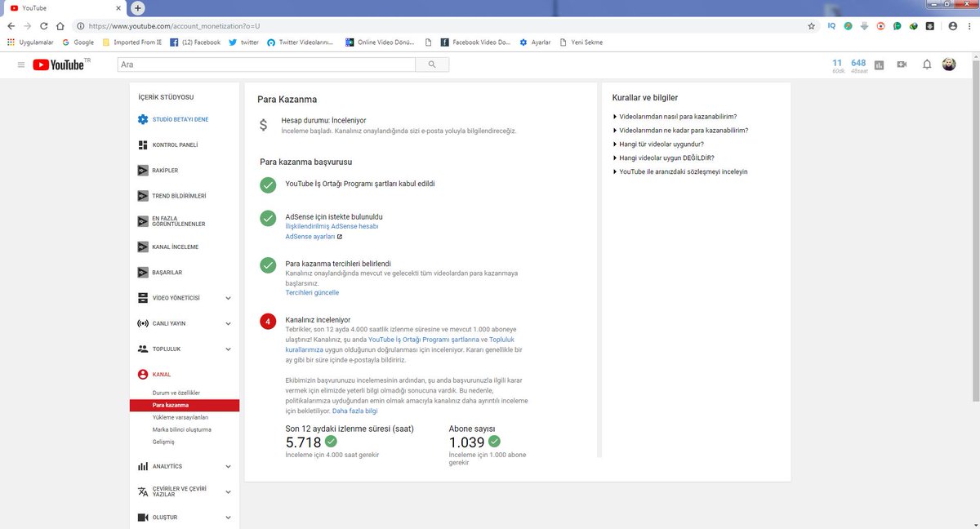Viewport: 980px width, 529px height.
Task: Expand the Analytics section
Action: [x=228, y=466]
